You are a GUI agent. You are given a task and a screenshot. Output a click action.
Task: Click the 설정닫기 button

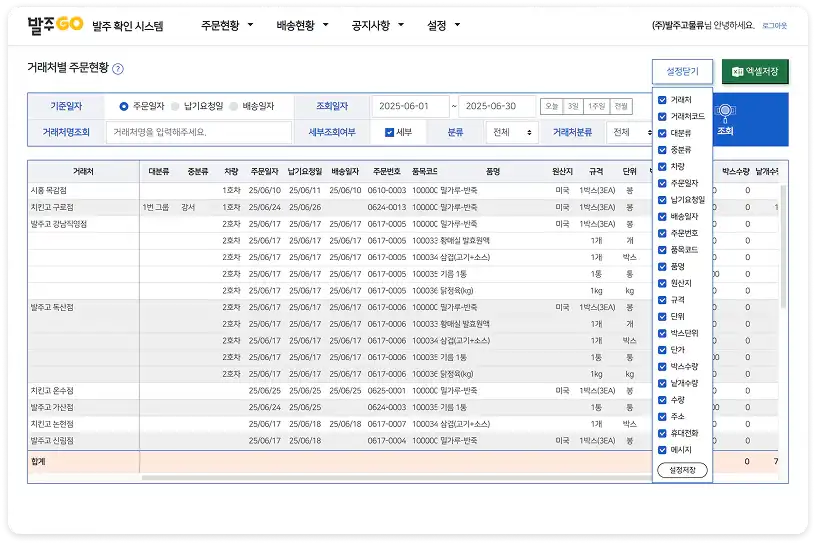tap(682, 71)
